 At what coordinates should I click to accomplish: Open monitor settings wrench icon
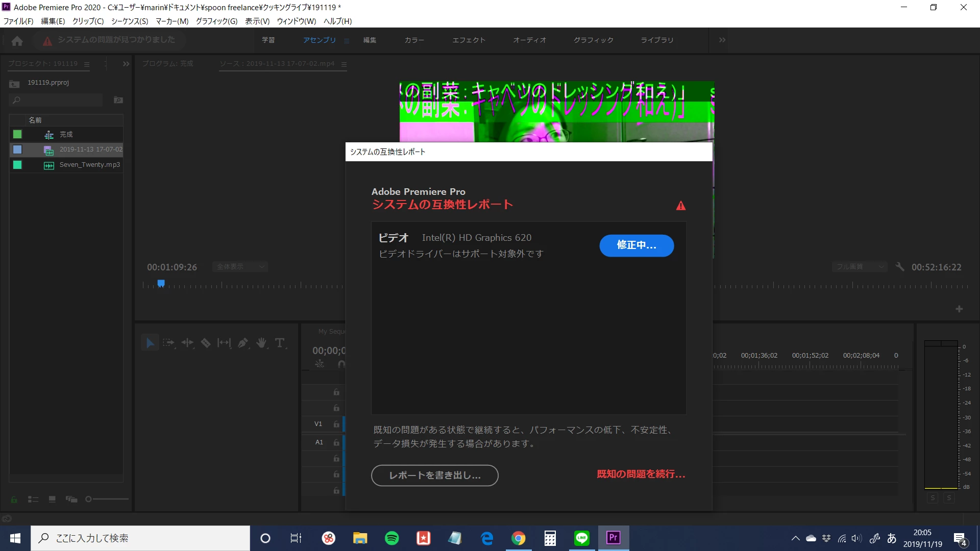pyautogui.click(x=900, y=267)
